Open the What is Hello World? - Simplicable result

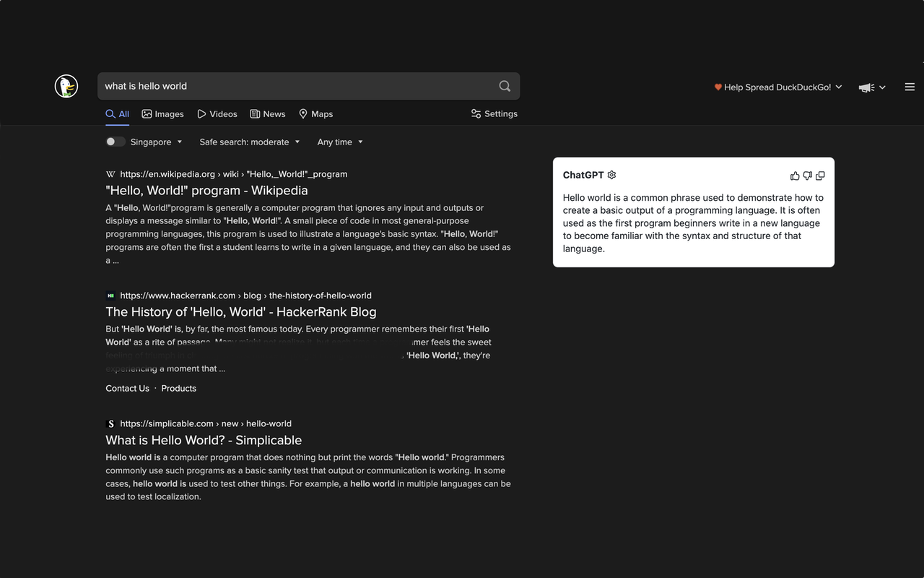coord(204,441)
